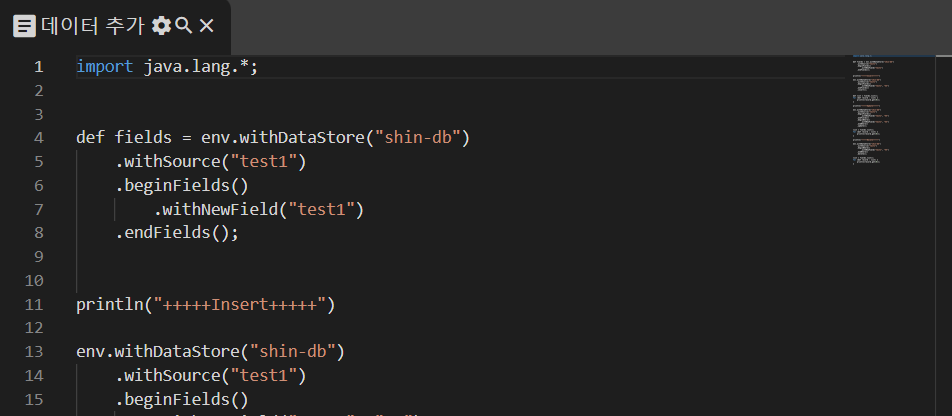Image resolution: width=952 pixels, height=416 pixels.
Task: Open settings via the gear icon in the tab
Action: point(161,26)
